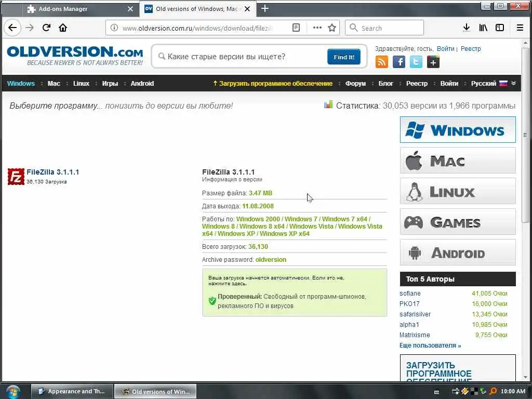Toggle reader view in address bar

pos(296,28)
